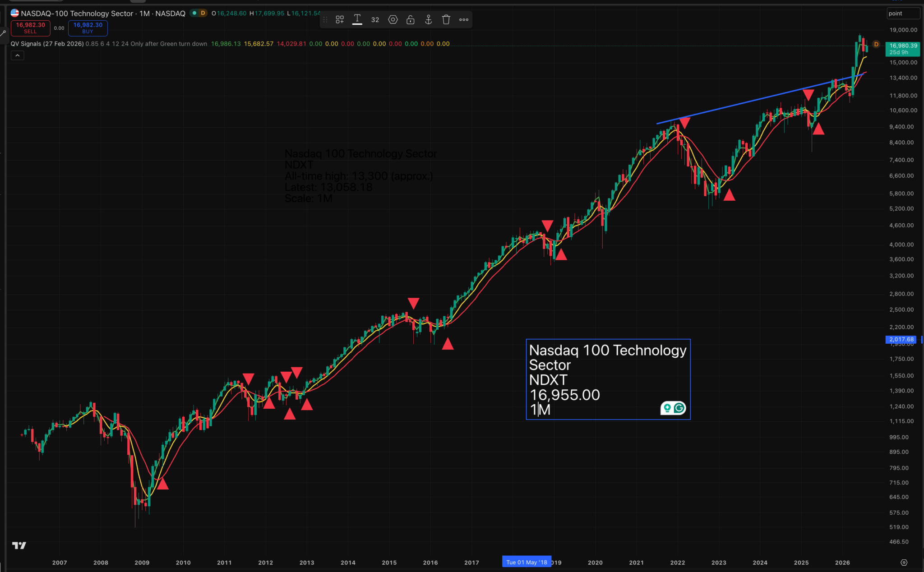This screenshot has height=572, width=924.
Task: Click the 2007 label on the time axis
Action: pos(60,563)
